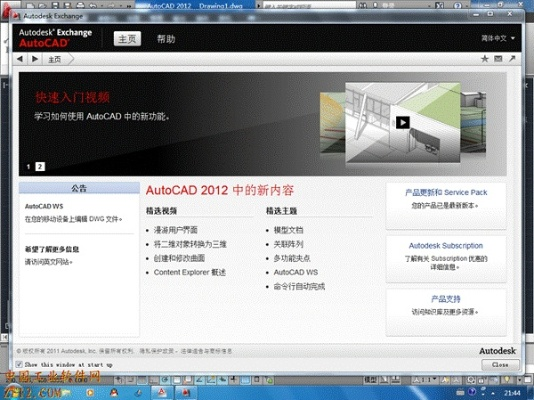Open the 命令行自动完成 topic link
Screen dimensions: 534x400
[x=299, y=286]
